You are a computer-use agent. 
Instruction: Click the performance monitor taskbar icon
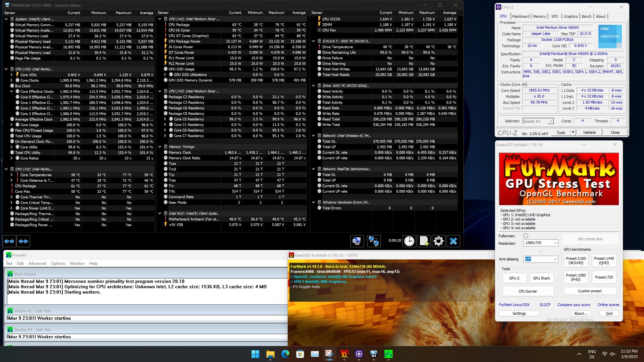click(x=315, y=354)
